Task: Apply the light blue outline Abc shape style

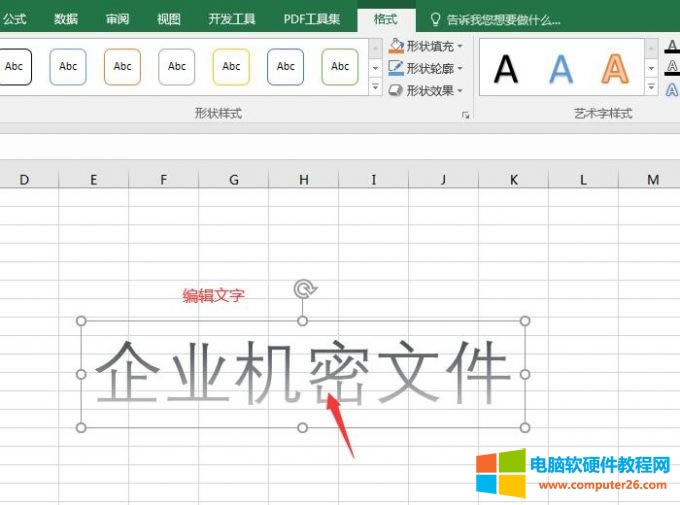Action: [x=68, y=66]
